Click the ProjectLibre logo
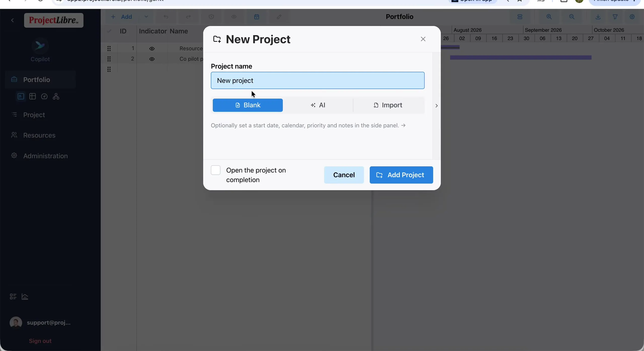 pos(54,20)
